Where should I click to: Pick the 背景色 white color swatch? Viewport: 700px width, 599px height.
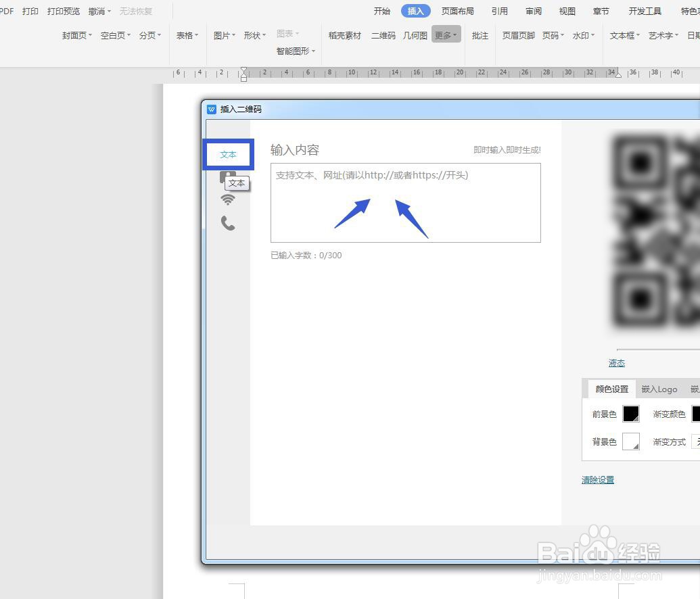631,441
